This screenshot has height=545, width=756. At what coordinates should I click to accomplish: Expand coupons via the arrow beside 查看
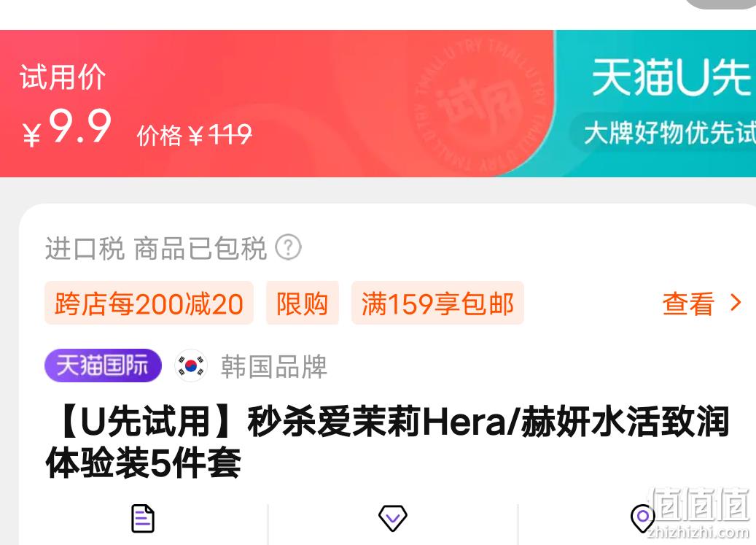[x=736, y=303]
